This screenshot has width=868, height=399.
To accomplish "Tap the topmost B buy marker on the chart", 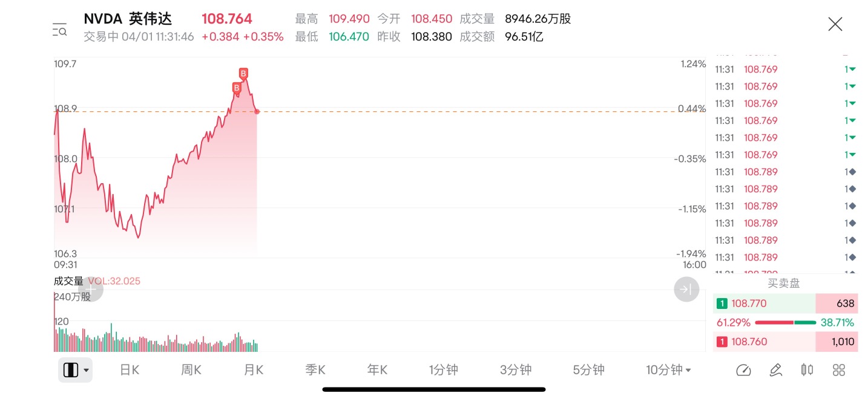I will [243, 74].
